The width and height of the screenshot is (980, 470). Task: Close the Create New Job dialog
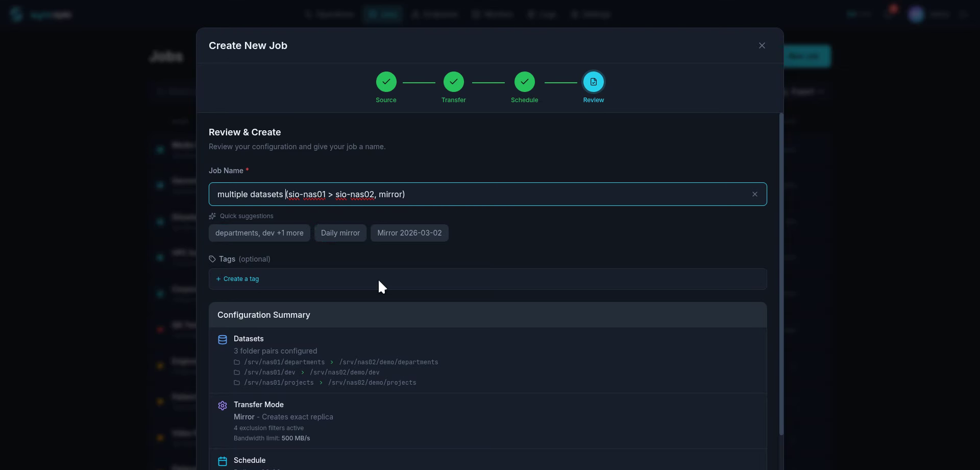tap(762, 45)
